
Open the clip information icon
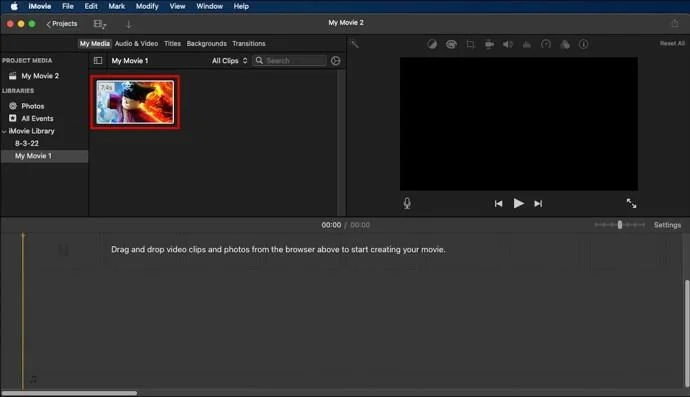[x=584, y=44]
